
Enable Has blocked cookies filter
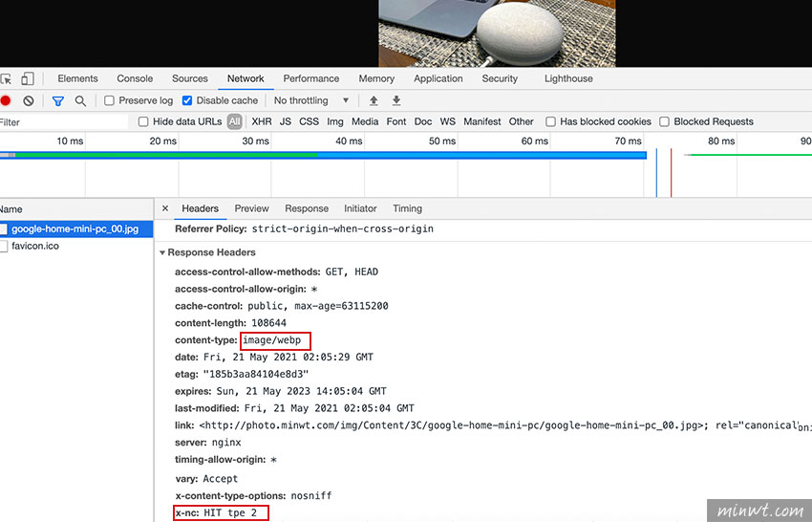tap(550, 121)
